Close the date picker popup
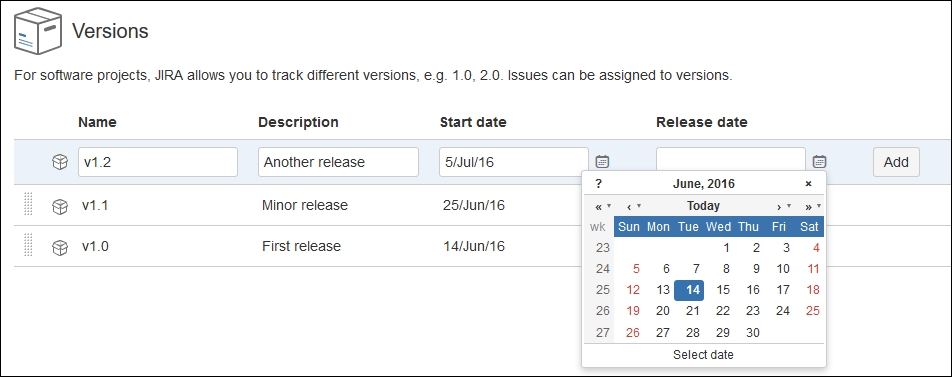This screenshot has height=377, width=952. click(808, 183)
